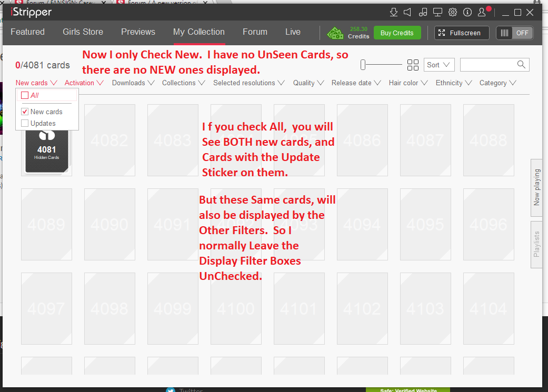Click the card size slider handle
The height and width of the screenshot is (392, 548).
[x=363, y=65]
